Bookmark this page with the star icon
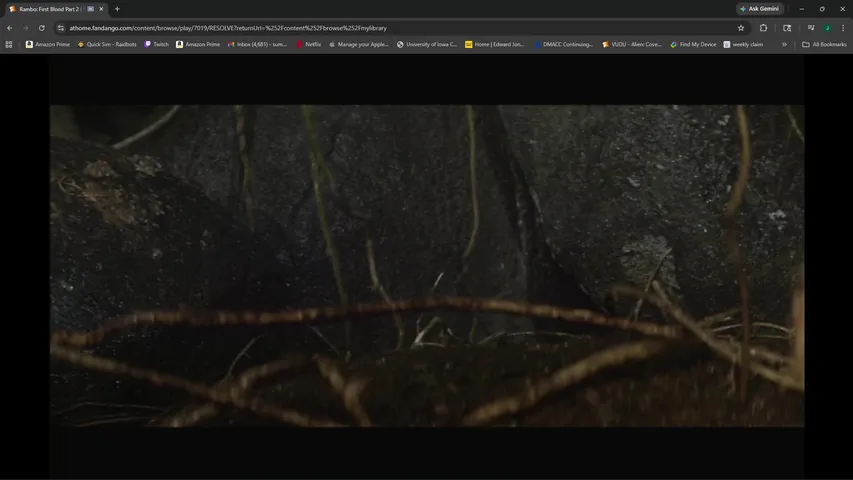This screenshot has height=480, width=853. (740, 28)
